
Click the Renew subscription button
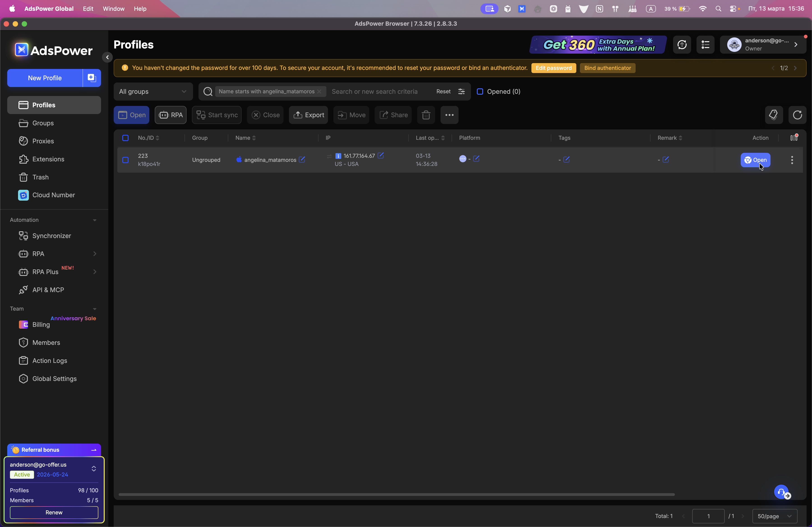(x=54, y=512)
